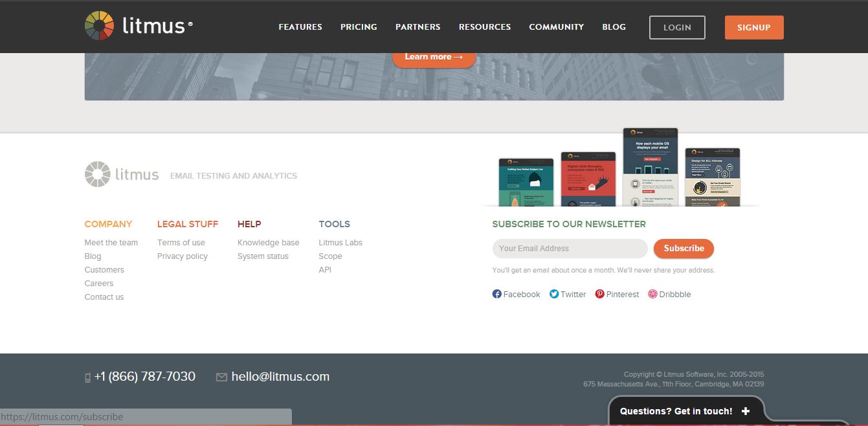868x426 pixels.
Task: Open the red email template thumbnail
Action: point(588,179)
